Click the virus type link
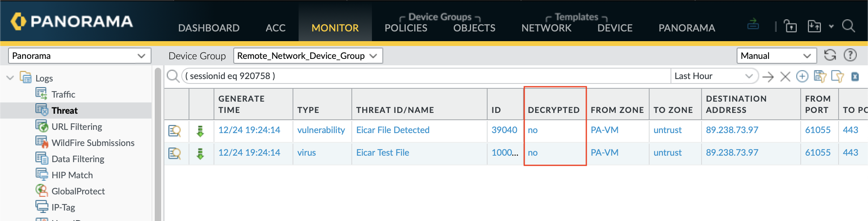The height and width of the screenshot is (221, 868). [307, 152]
